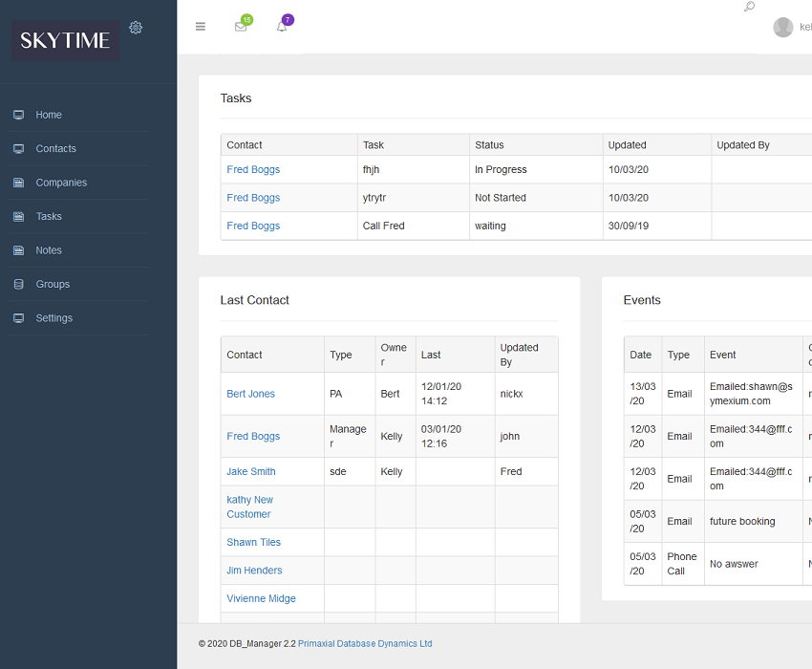Click the kathy New Customer contact

pos(249,507)
